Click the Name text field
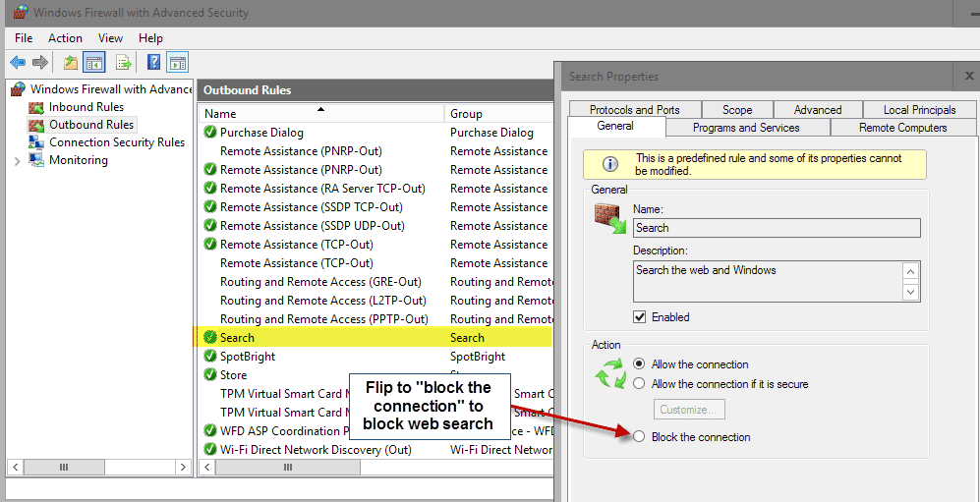Viewport: 980px width, 502px height. [x=777, y=228]
